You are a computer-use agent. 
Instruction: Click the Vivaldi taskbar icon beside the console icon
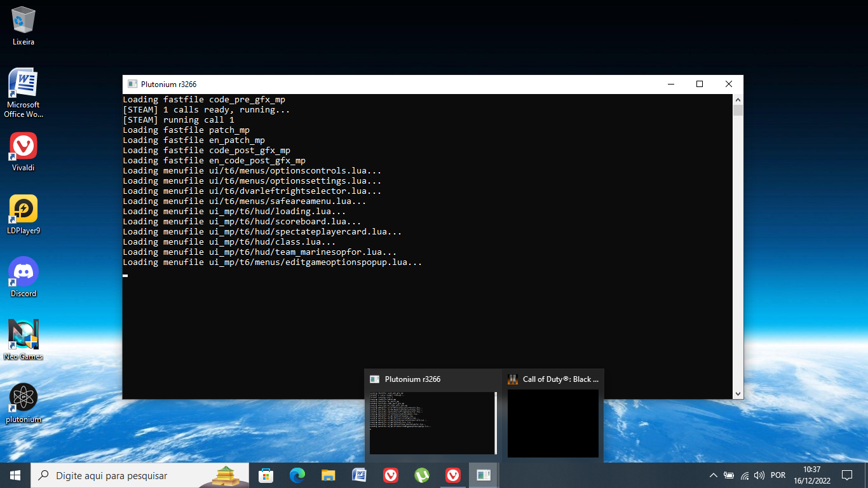click(452, 475)
